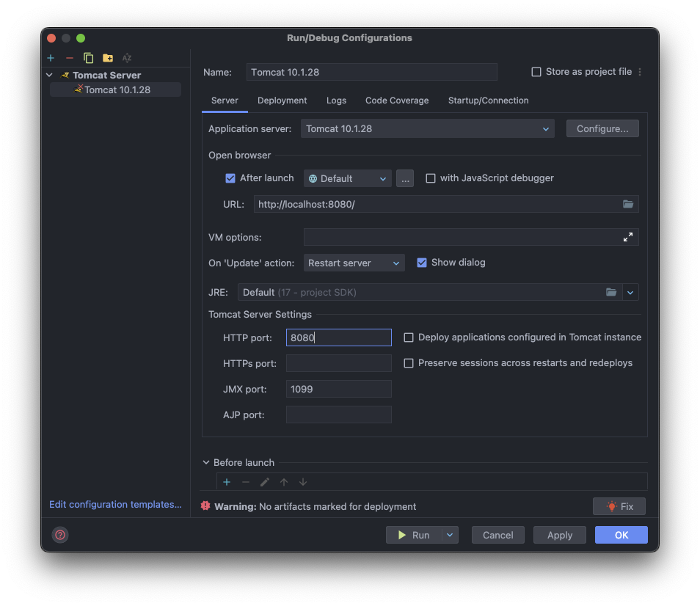Click the Apply button
The image size is (700, 606).
(x=559, y=535)
